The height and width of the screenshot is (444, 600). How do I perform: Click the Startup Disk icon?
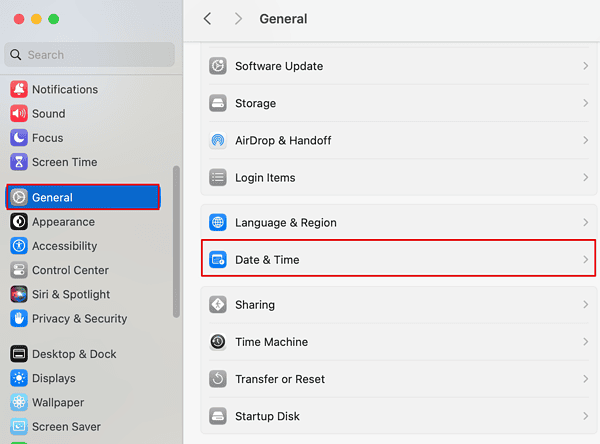[x=218, y=416]
